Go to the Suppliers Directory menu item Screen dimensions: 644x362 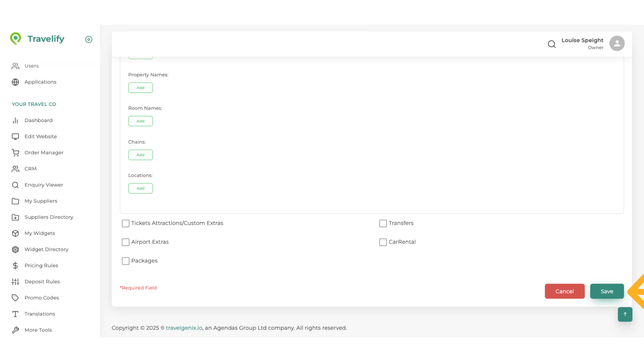(x=49, y=217)
